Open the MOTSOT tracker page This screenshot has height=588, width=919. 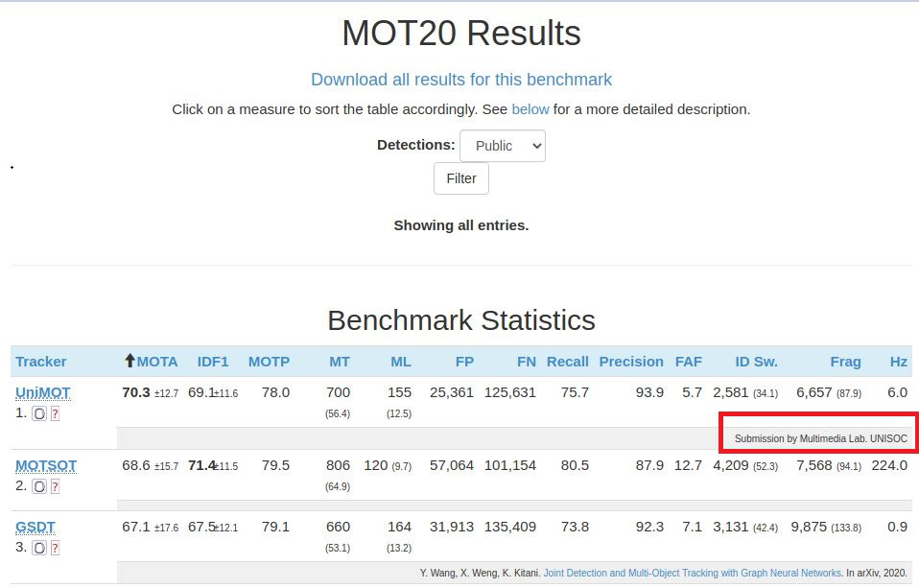(x=46, y=465)
